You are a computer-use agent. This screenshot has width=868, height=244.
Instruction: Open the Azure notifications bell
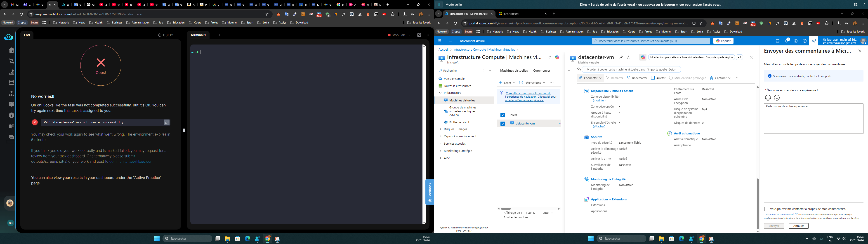tap(787, 41)
